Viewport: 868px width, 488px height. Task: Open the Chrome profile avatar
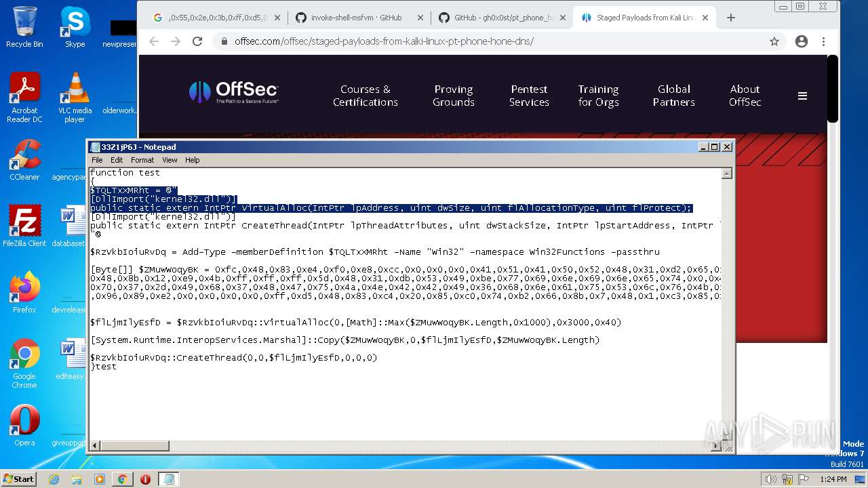coord(802,41)
